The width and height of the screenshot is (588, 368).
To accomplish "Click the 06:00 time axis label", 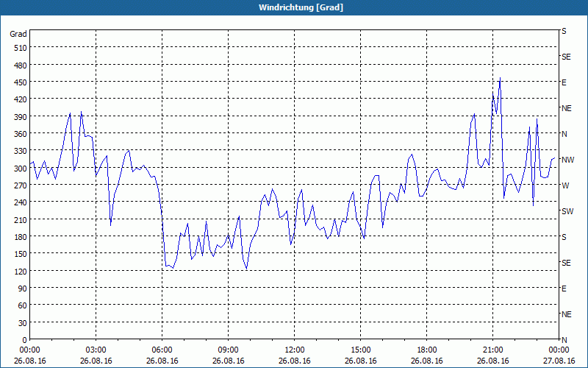I will 162,350.
